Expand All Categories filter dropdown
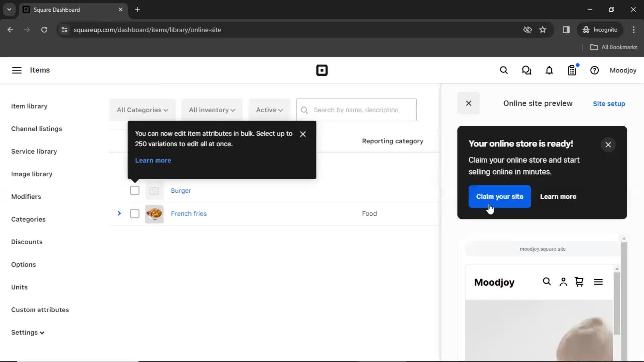This screenshot has height=362, width=644. pos(142,110)
